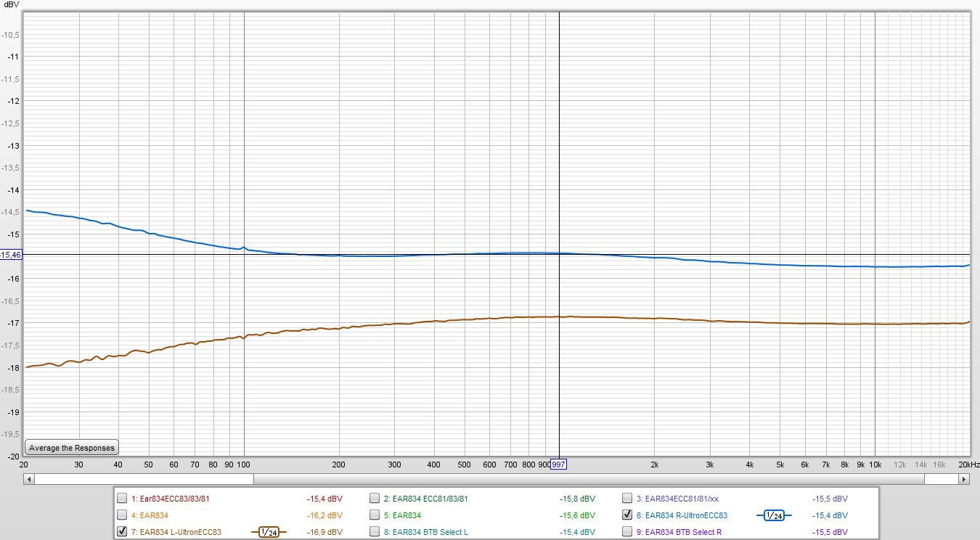Uncheck trace 7: EAR834 L-UltronECC83
The width and height of the screenshot is (980, 540).
tap(122, 532)
